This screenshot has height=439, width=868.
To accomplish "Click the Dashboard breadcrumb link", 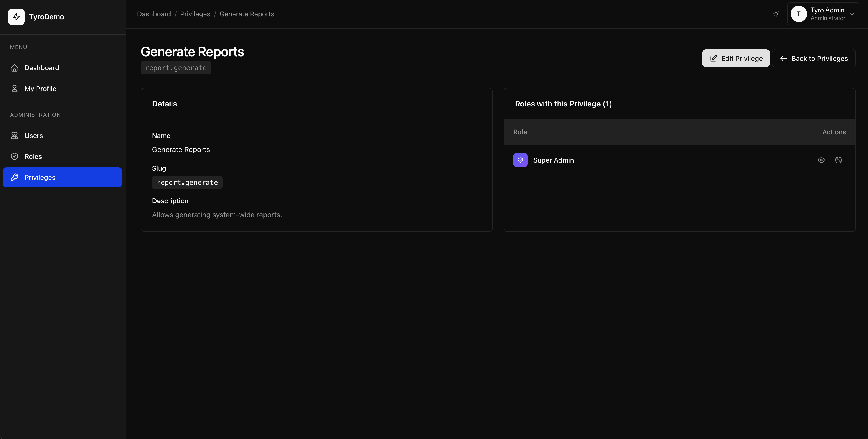I will pyautogui.click(x=154, y=14).
